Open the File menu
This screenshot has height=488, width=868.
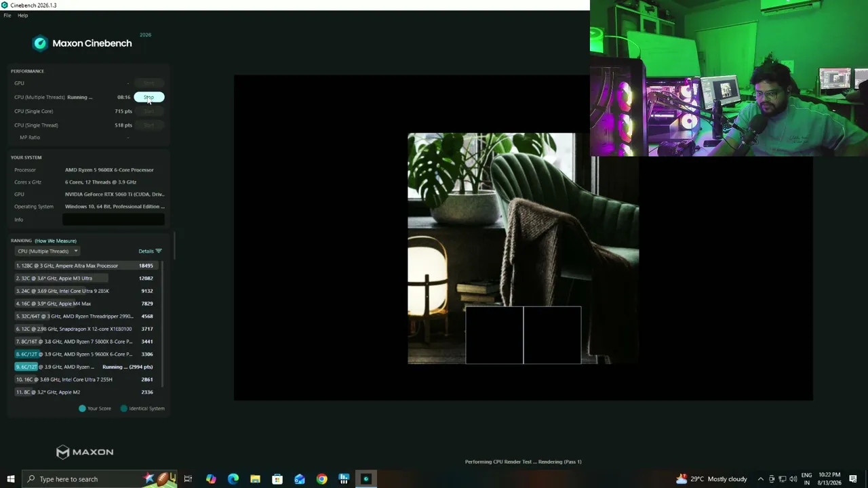pyautogui.click(x=7, y=15)
